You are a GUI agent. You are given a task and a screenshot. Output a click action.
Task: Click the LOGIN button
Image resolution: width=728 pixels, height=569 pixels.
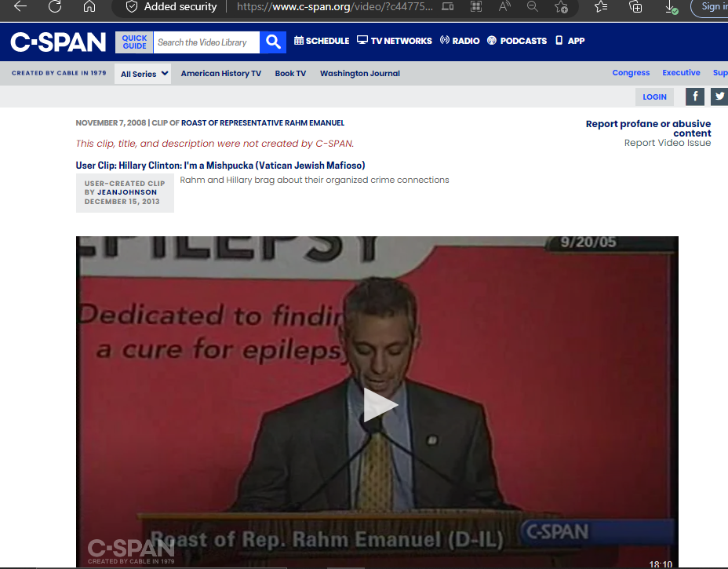(654, 97)
